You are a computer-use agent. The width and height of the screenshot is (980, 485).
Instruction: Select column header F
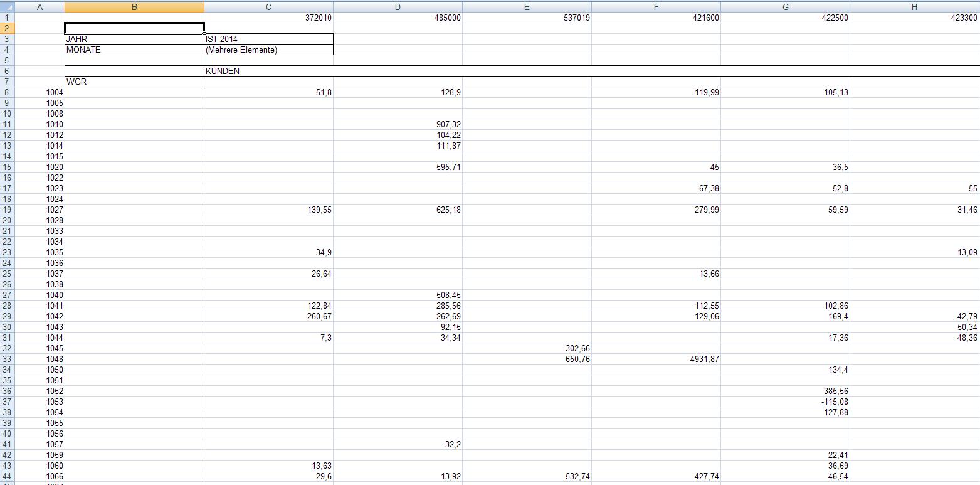[x=656, y=7]
